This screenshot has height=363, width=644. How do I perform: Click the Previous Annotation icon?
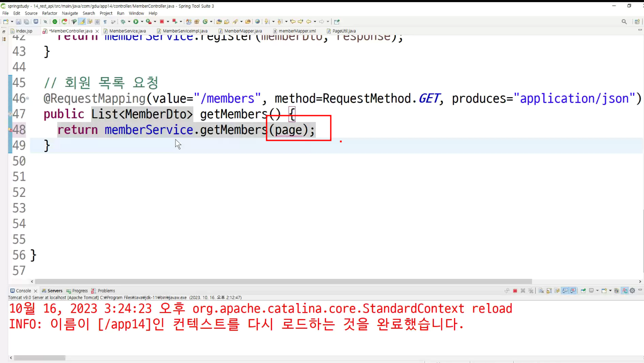279,22
